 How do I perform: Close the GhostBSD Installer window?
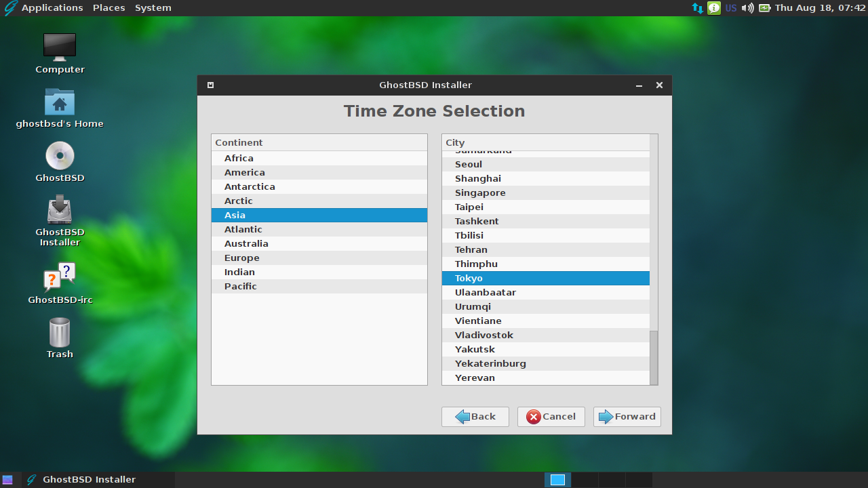659,85
